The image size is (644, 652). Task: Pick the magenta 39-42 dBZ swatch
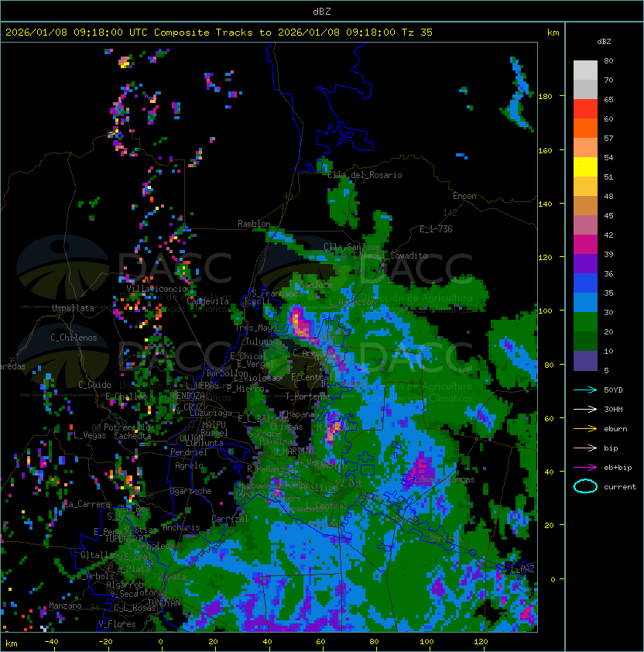[585, 245]
